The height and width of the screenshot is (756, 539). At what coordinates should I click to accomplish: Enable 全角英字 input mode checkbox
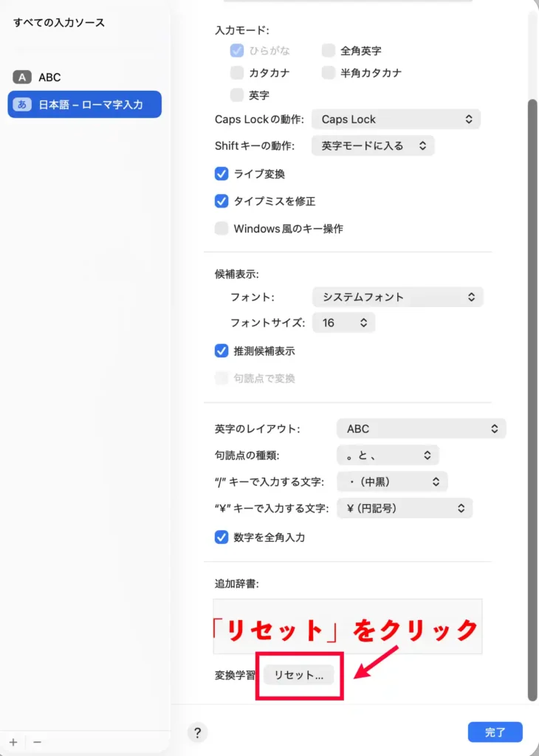(329, 51)
